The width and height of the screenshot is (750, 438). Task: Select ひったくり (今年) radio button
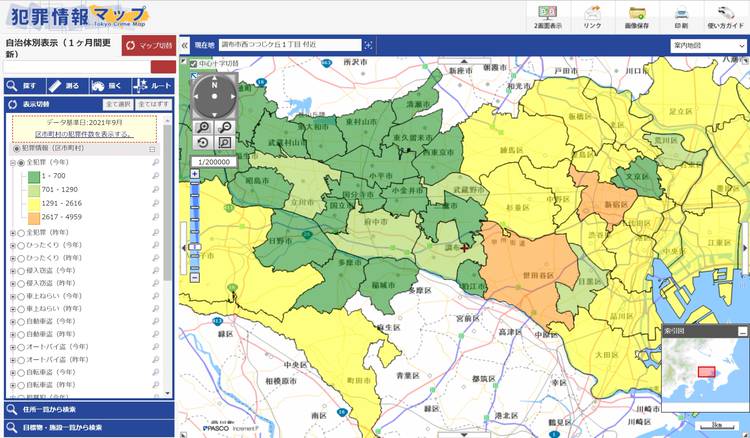(19, 244)
